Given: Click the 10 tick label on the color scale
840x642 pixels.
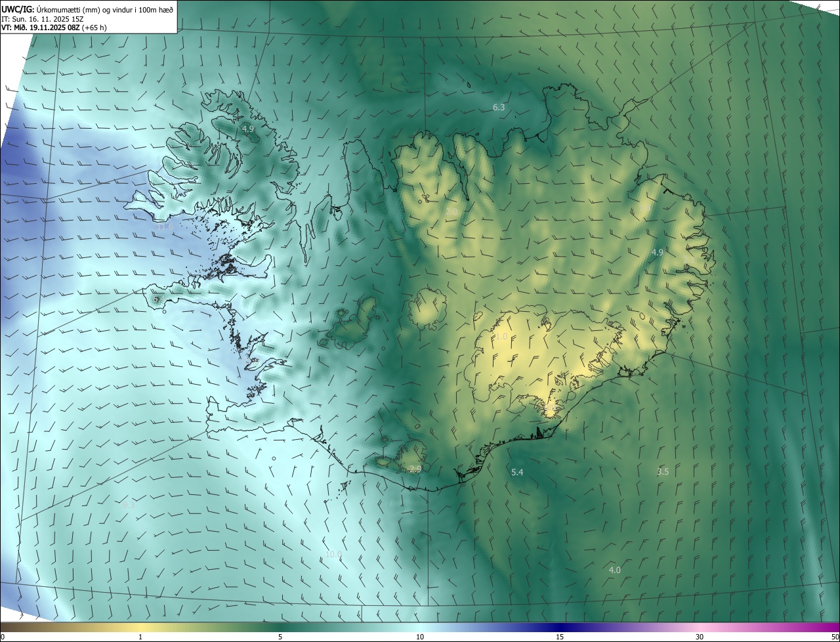Looking at the screenshot, I should (x=420, y=637).
